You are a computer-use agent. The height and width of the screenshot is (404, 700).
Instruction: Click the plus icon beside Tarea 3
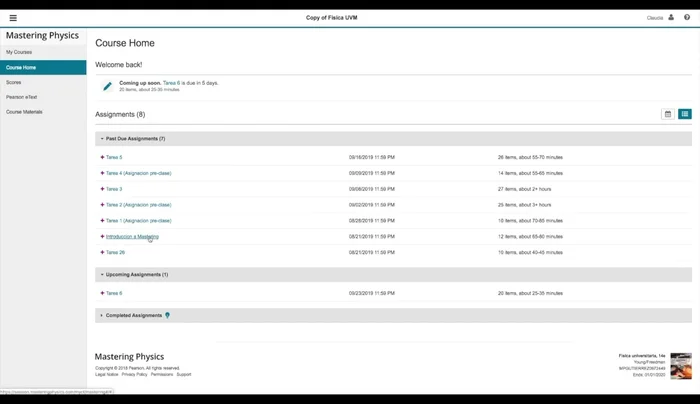click(x=102, y=189)
